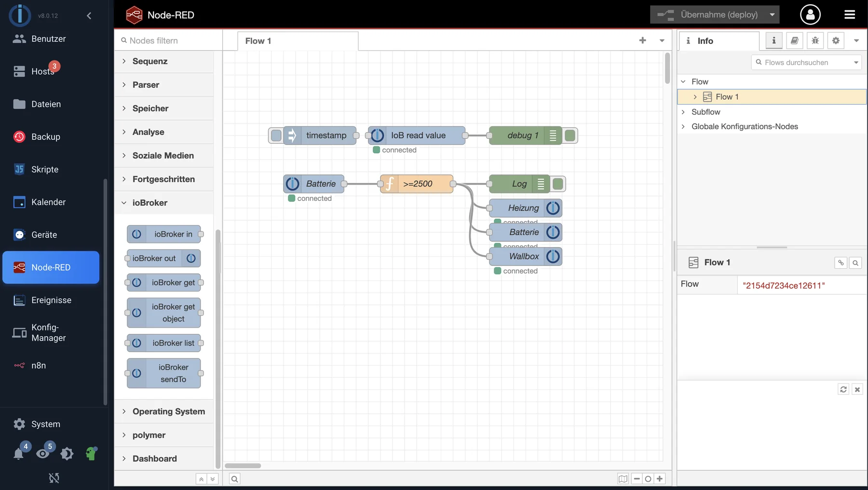The width and height of the screenshot is (868, 490).
Task: Trigger timestamp inject node button
Action: 276,135
